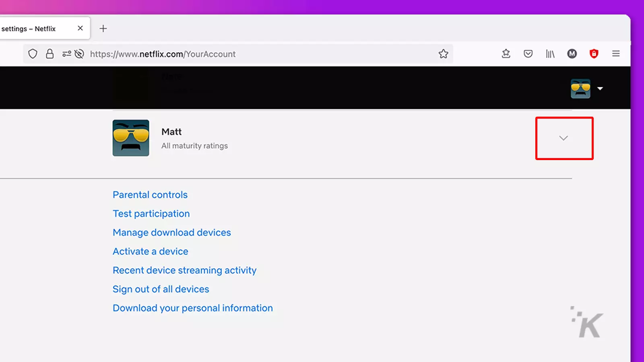Open the Netflix account avatar dropdown arrow
644x362 pixels.
tap(600, 88)
